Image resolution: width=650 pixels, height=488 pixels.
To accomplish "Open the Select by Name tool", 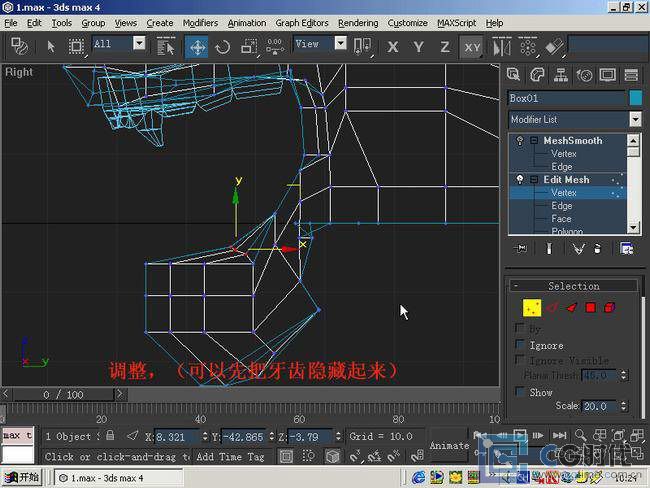I will (x=166, y=47).
